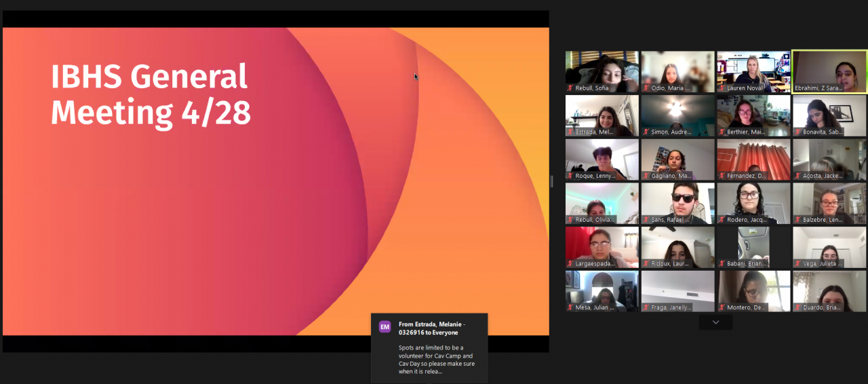Click the muted mic icon for Duardo, Bria
Image resolution: width=868 pixels, height=384 pixels.
(x=798, y=307)
